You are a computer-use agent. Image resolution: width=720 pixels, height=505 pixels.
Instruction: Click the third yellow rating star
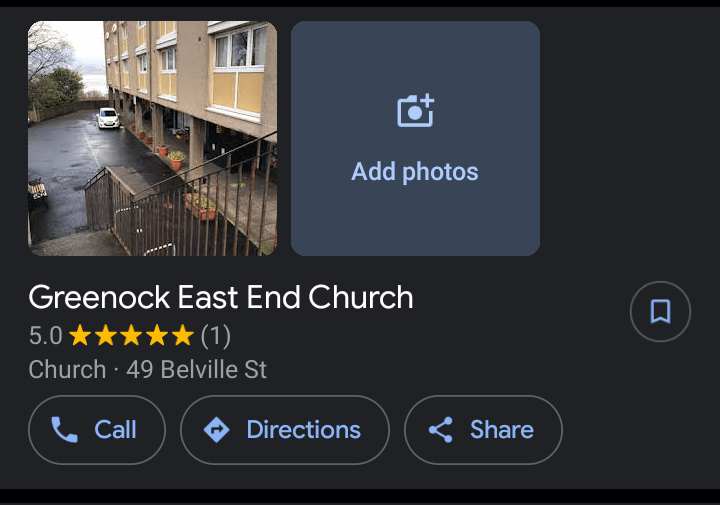point(131,335)
